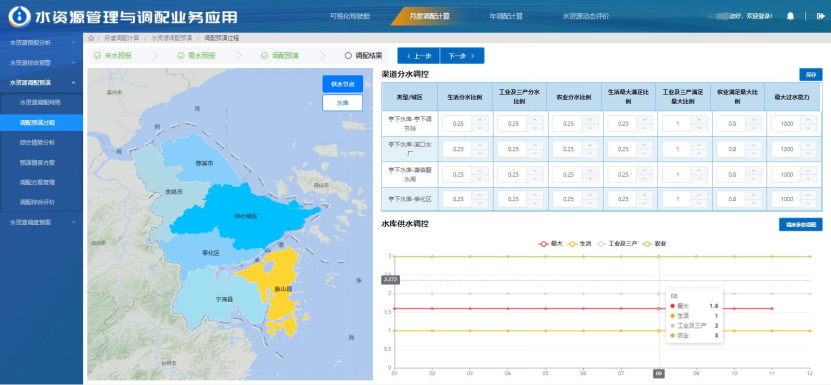The height and width of the screenshot is (385, 831).
Task: Click the water-drop app logo
Action: coord(19,16)
